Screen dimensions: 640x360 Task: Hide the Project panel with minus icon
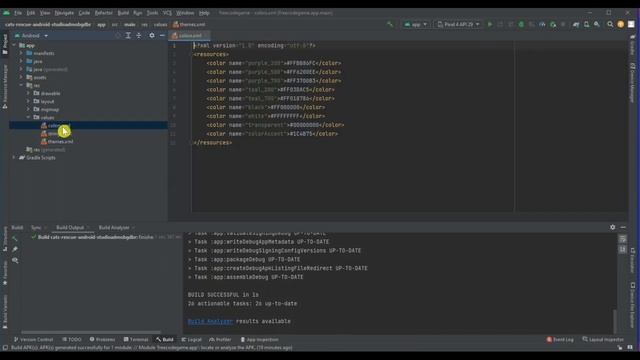(162, 36)
